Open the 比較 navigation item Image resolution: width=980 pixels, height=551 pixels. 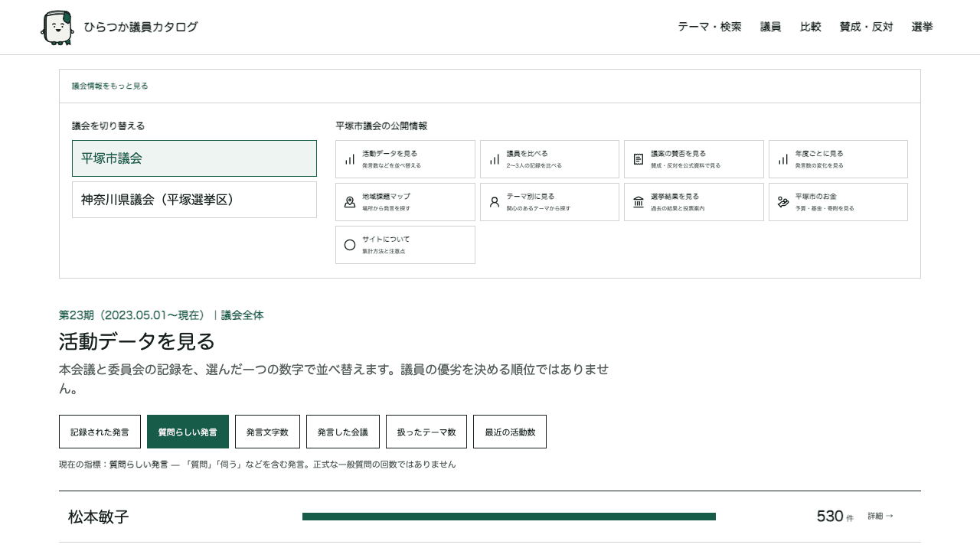811,27
